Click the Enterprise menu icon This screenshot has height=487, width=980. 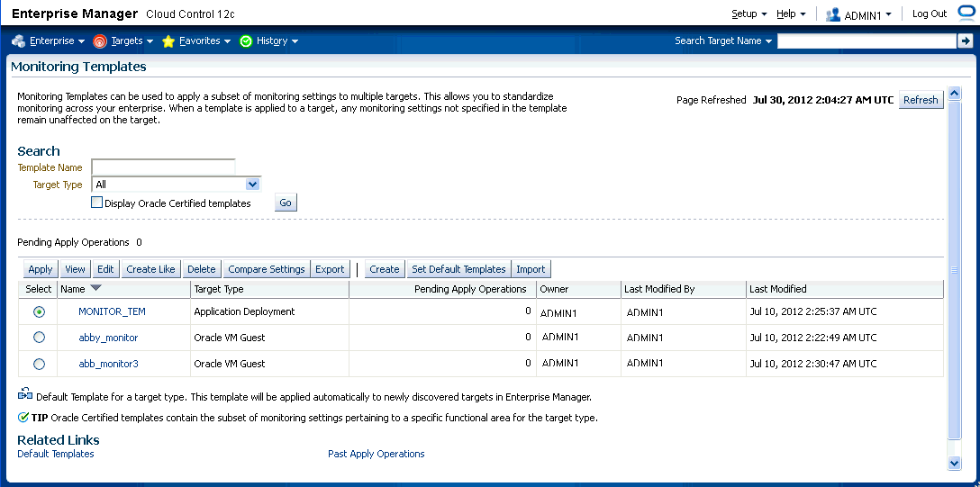(19, 41)
